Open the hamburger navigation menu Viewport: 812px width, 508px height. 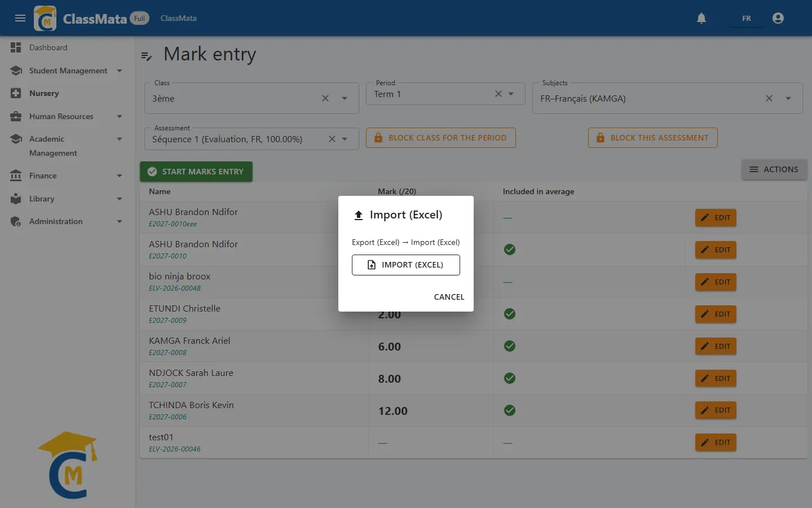(x=20, y=18)
